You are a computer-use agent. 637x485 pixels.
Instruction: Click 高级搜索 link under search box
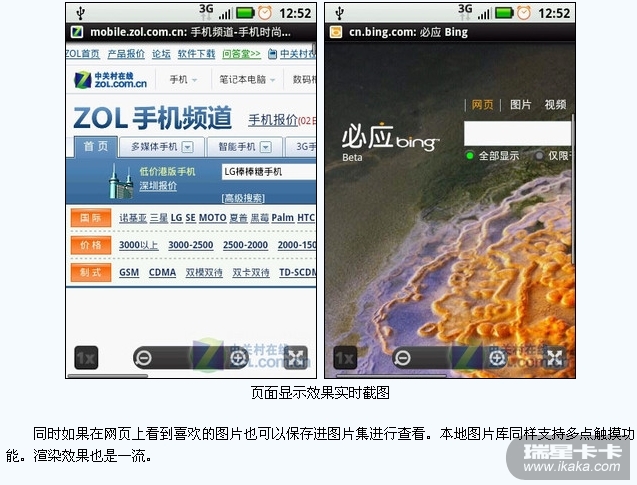[243, 198]
